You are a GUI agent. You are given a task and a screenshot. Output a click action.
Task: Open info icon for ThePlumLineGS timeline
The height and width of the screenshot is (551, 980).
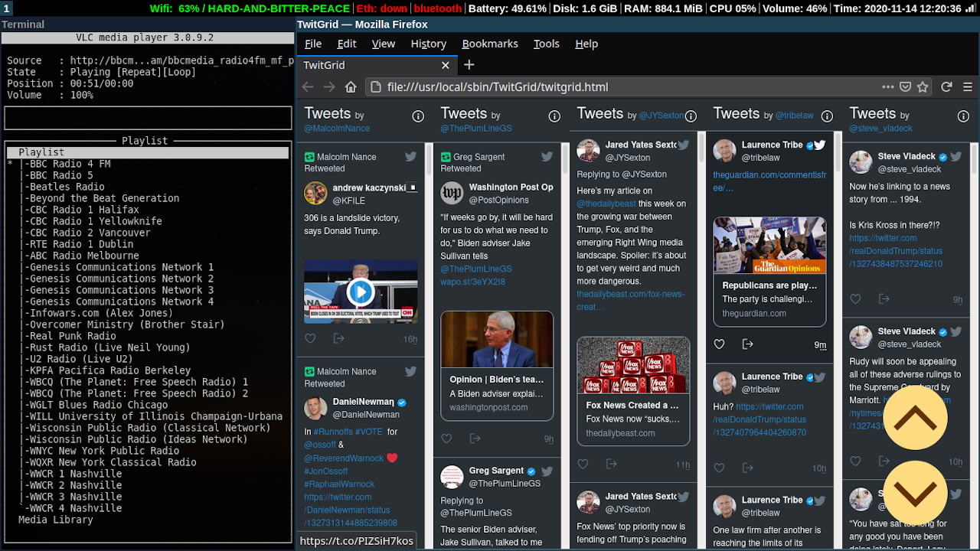coord(554,116)
